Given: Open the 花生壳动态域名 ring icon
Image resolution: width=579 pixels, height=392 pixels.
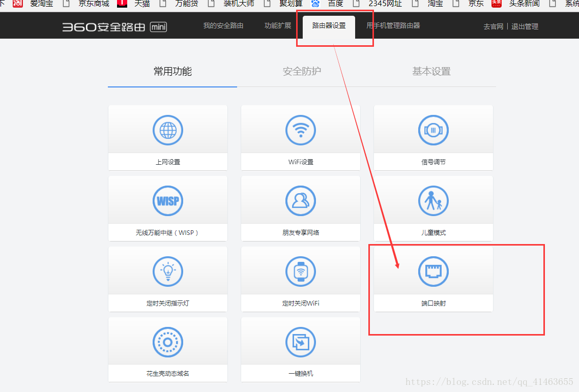Looking at the screenshot, I should [167, 342].
